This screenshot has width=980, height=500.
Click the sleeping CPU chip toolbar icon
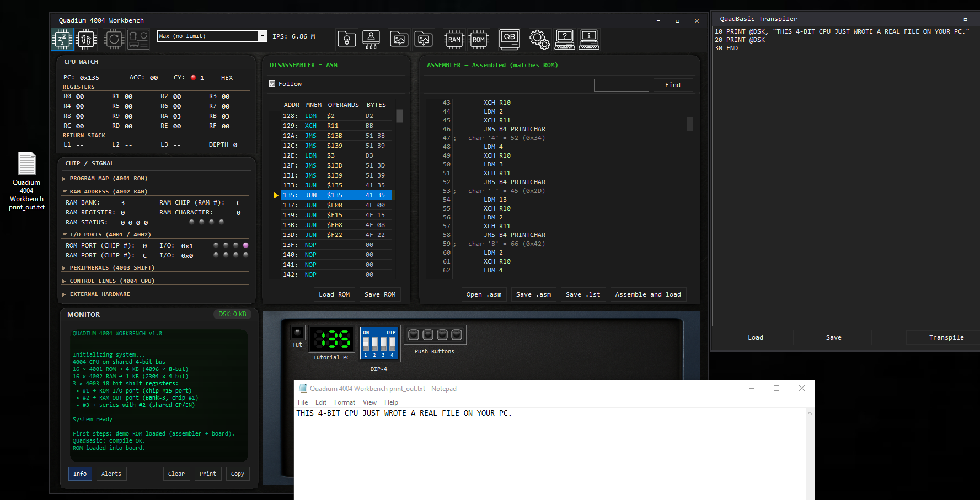click(62, 40)
